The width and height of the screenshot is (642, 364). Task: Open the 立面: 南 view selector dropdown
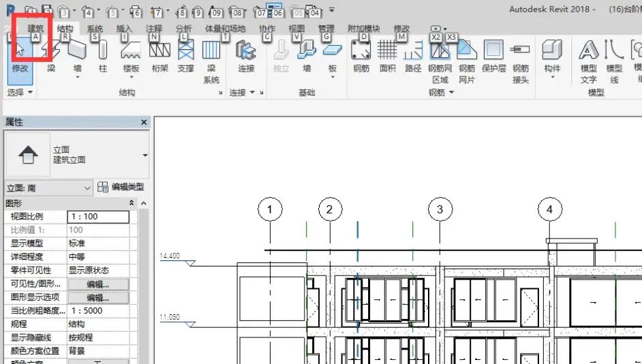click(87, 187)
